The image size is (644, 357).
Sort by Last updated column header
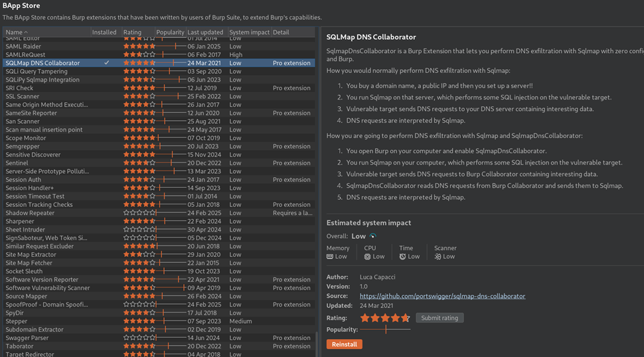pos(206,32)
